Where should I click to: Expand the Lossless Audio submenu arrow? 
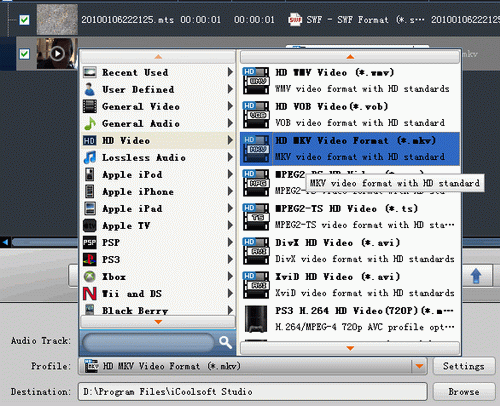pyautogui.click(x=230, y=157)
